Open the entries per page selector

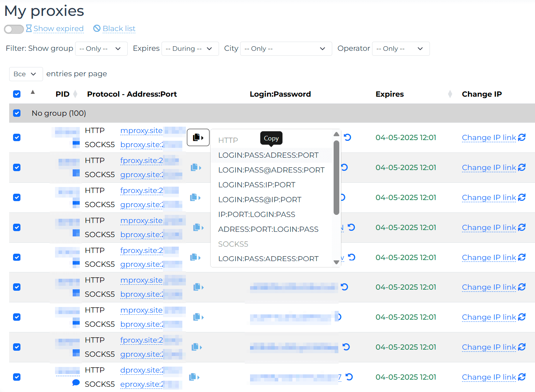tap(25, 74)
